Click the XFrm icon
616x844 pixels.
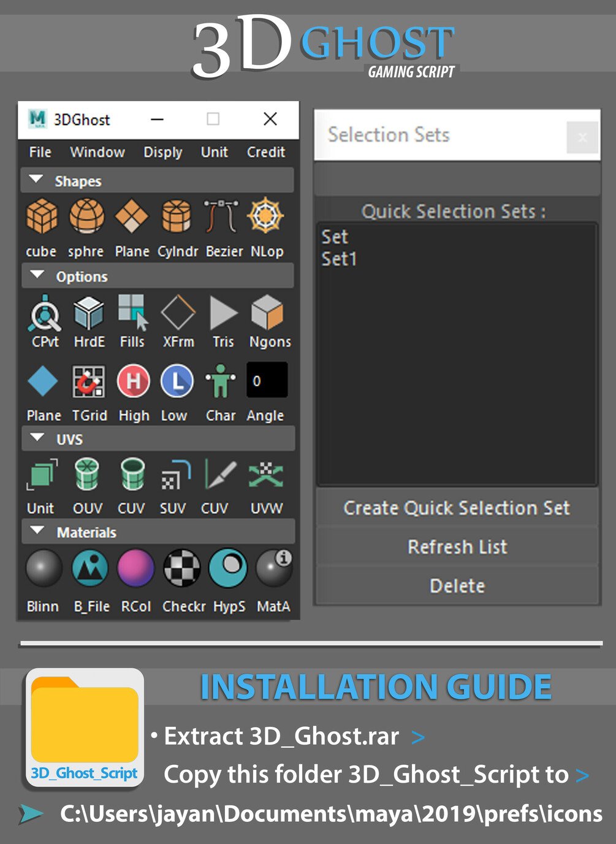click(x=178, y=313)
